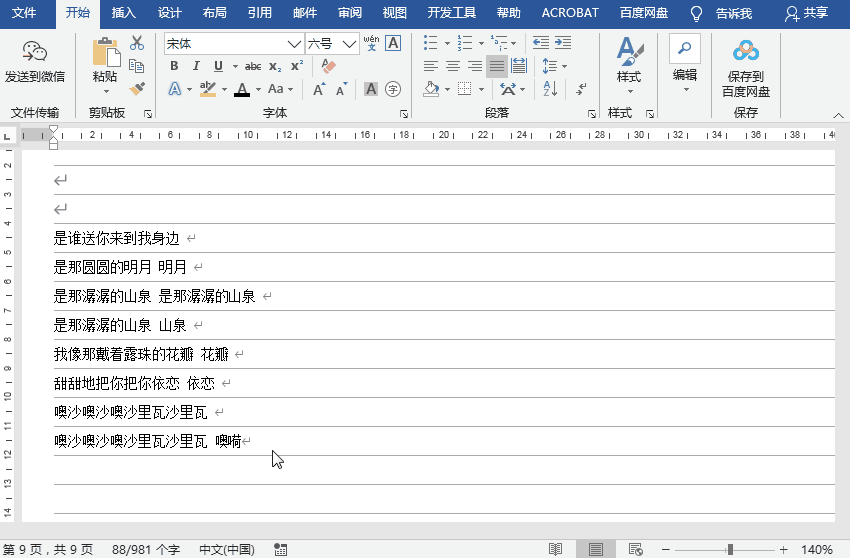Open the font name dropdown (宋体)
The height and width of the screenshot is (558, 850).
coord(294,43)
